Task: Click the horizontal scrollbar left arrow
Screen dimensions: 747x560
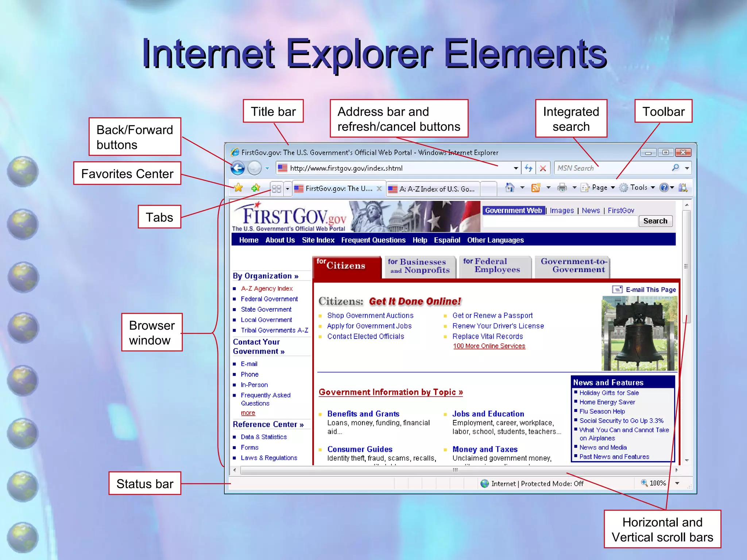Action: (235, 470)
